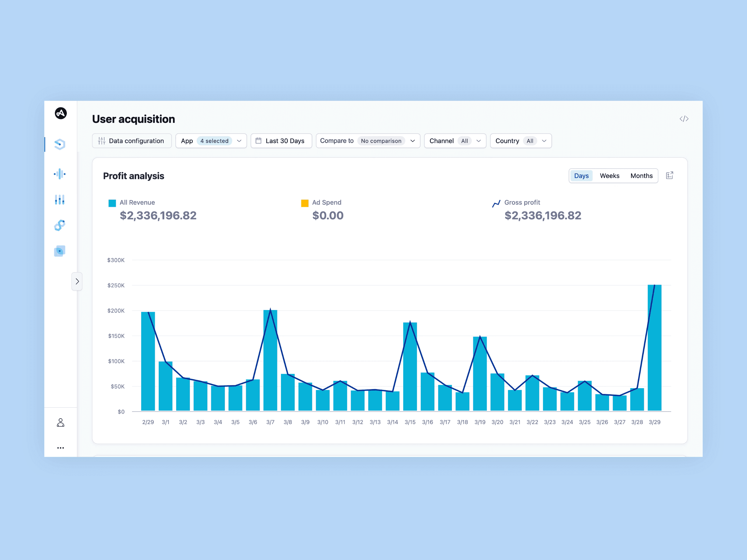This screenshot has width=747, height=560.
Task: Click the black logo at sidebar top
Action: (61, 113)
